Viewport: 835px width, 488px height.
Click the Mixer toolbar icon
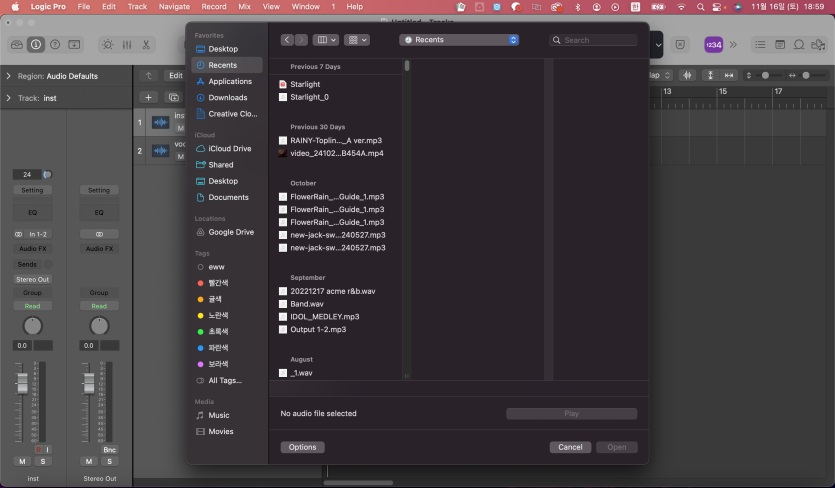[x=126, y=45]
